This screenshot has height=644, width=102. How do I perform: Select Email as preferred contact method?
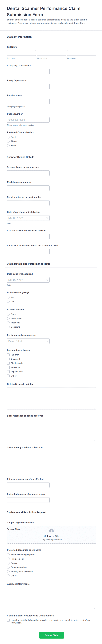tap(8, 137)
